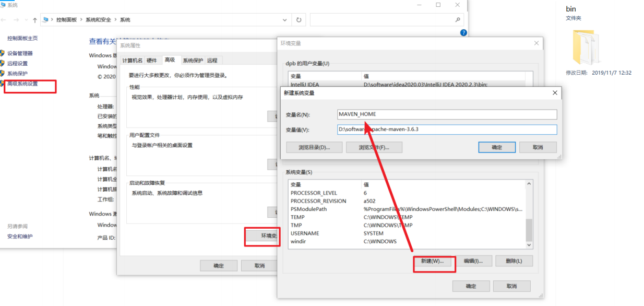Click 编辑(I)... system variable button
644x306 pixels.
473,261
